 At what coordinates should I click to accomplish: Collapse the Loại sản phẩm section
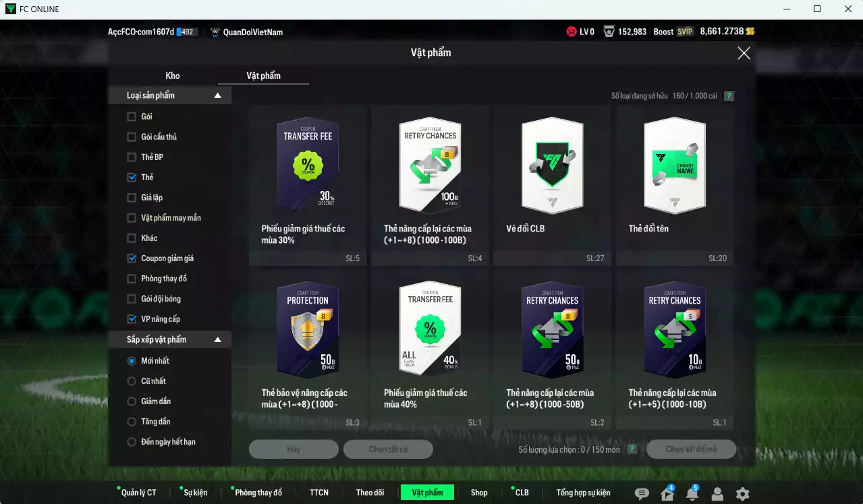coord(217,96)
